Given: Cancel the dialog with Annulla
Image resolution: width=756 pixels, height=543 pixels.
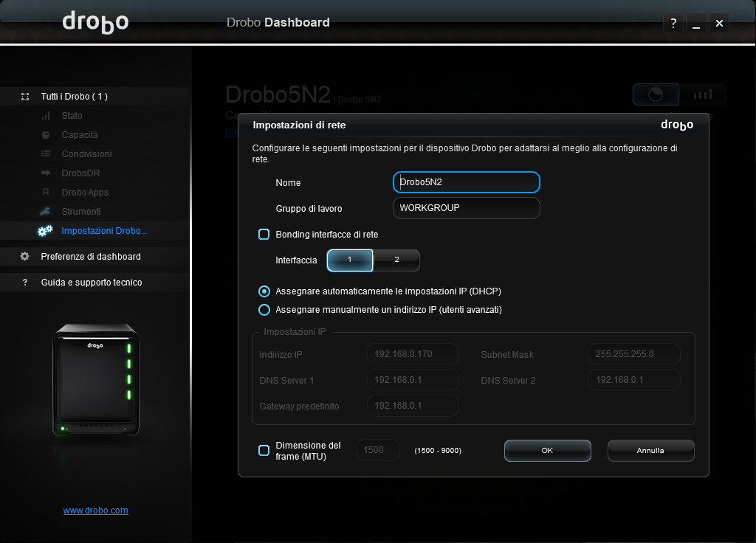Looking at the screenshot, I should 651,451.
